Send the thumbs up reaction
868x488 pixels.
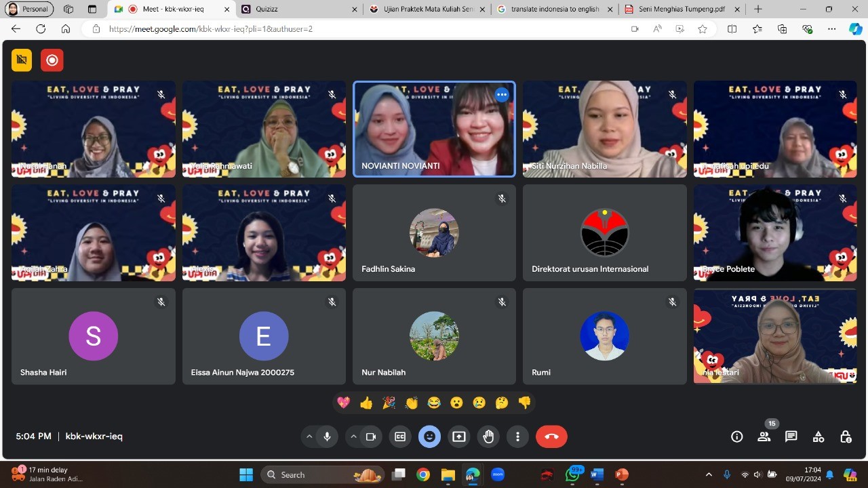coord(366,403)
